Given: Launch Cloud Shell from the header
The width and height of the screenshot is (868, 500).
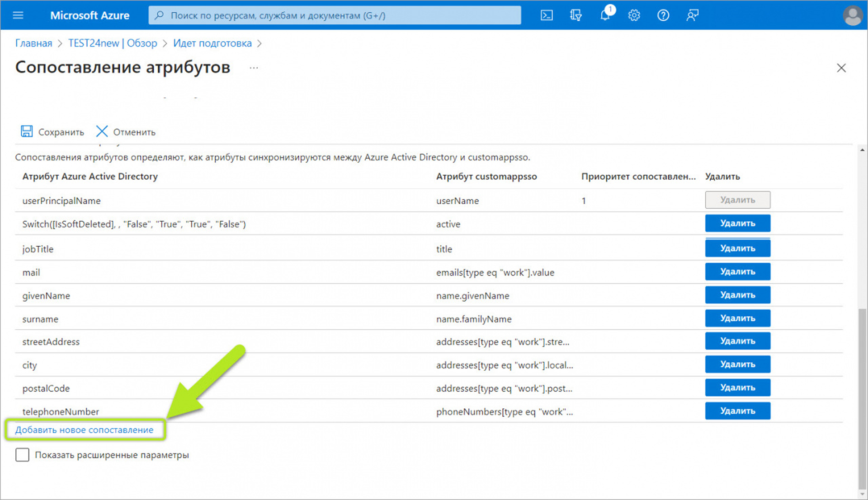Looking at the screenshot, I should click(x=547, y=15).
